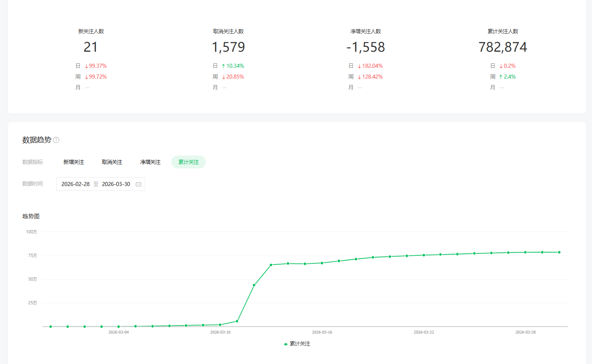Show the 净增关注 metric trend

tap(150, 162)
